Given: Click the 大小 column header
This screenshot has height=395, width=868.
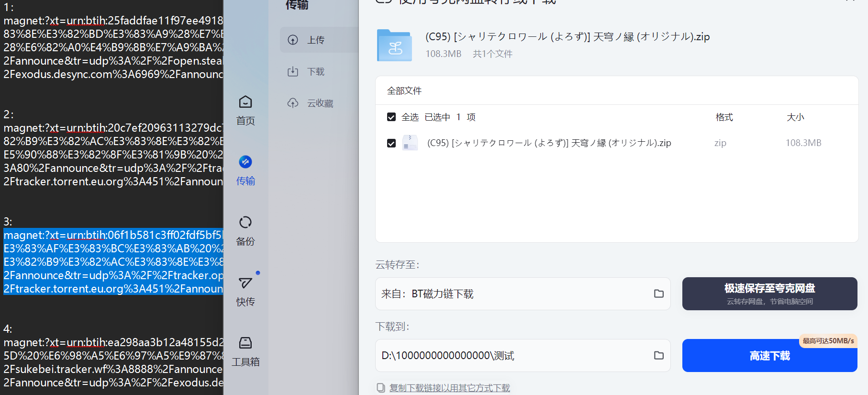Looking at the screenshot, I should pos(795,117).
